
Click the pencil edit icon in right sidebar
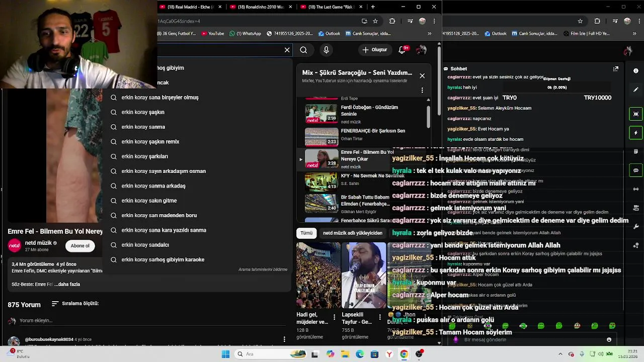[x=636, y=89]
